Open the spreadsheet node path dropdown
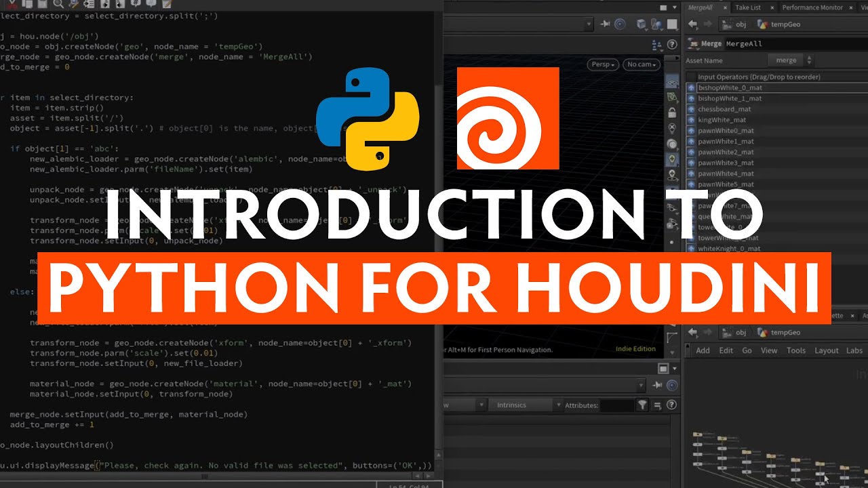Screen dimensions: 868x488 click(x=639, y=385)
